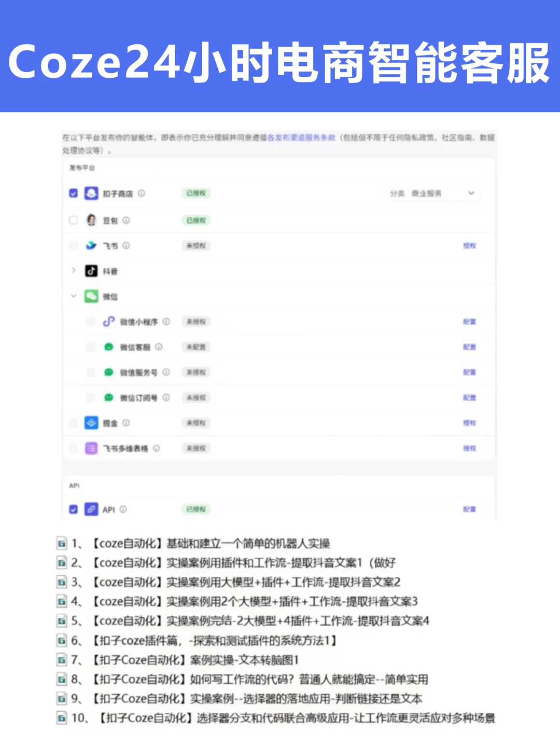Click 未授权 badge on 掘金 row
The image size is (560, 747).
pyautogui.click(x=196, y=423)
